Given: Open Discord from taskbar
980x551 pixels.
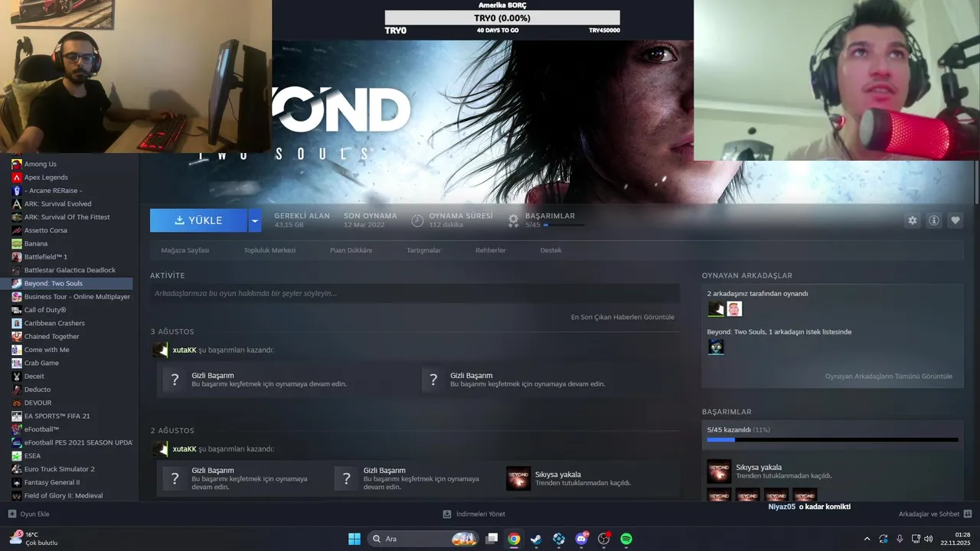Looking at the screenshot, I should pyautogui.click(x=581, y=539).
